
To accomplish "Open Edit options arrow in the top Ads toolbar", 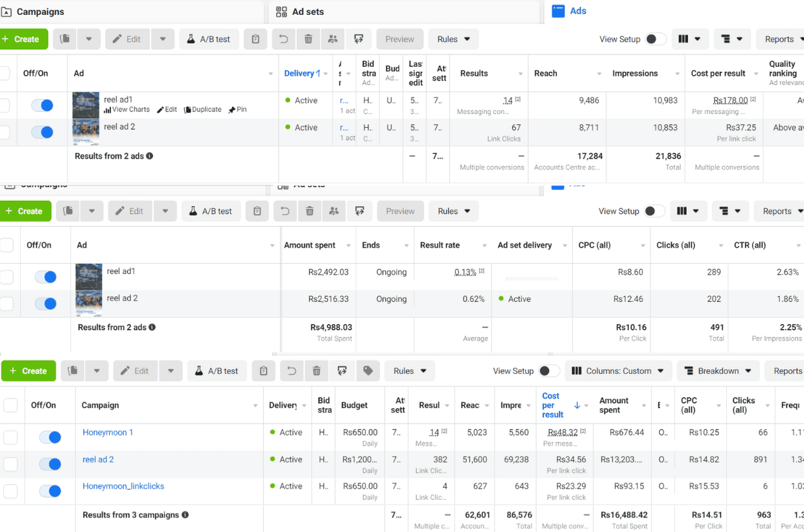I will click(x=162, y=39).
